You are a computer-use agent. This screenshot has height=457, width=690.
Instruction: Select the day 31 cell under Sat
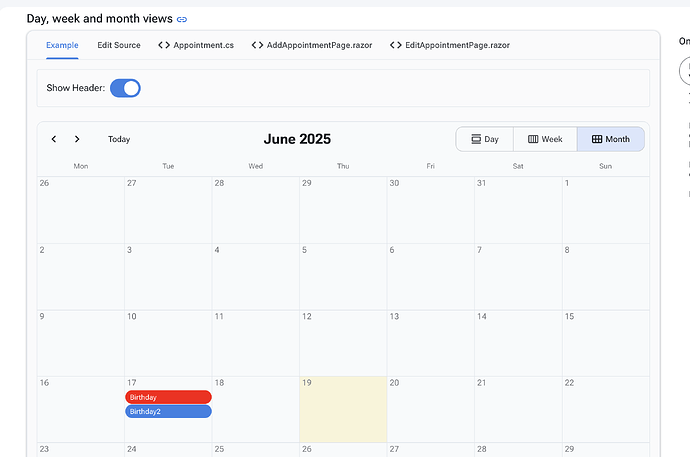pyautogui.click(x=518, y=210)
